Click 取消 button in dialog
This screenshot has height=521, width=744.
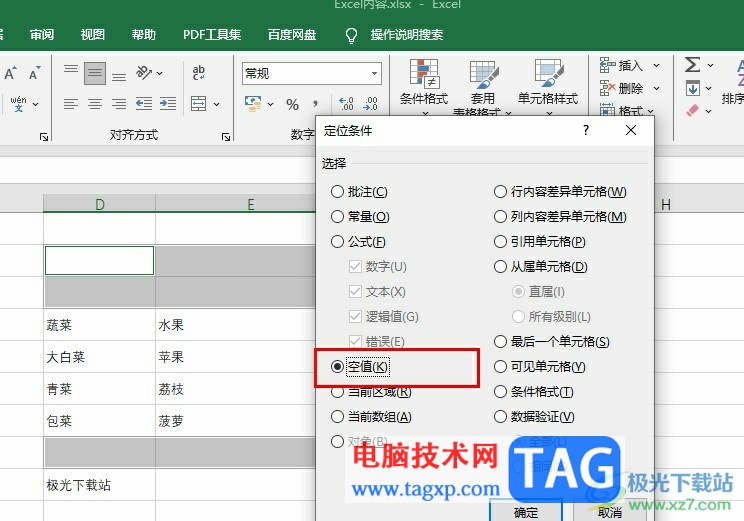click(610, 512)
